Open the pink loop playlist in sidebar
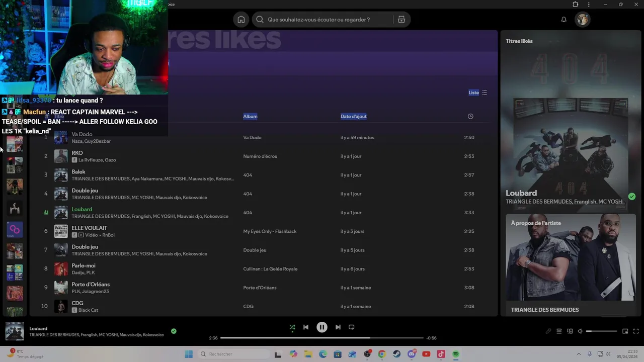644x362 pixels. [x=15, y=229]
